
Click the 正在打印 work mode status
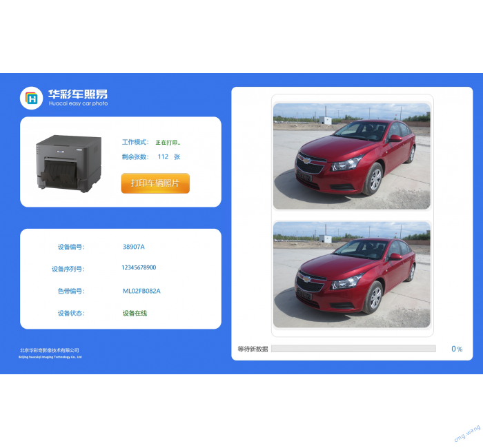168,143
